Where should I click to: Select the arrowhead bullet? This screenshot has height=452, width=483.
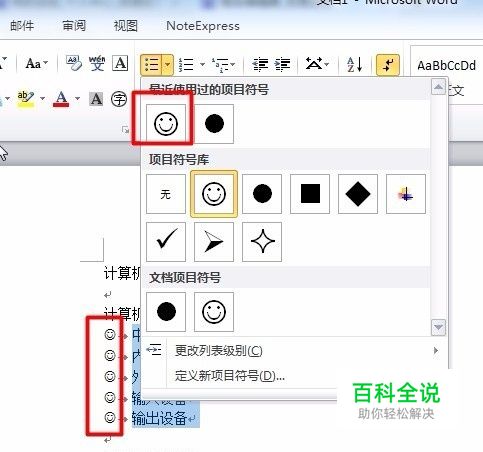point(214,242)
